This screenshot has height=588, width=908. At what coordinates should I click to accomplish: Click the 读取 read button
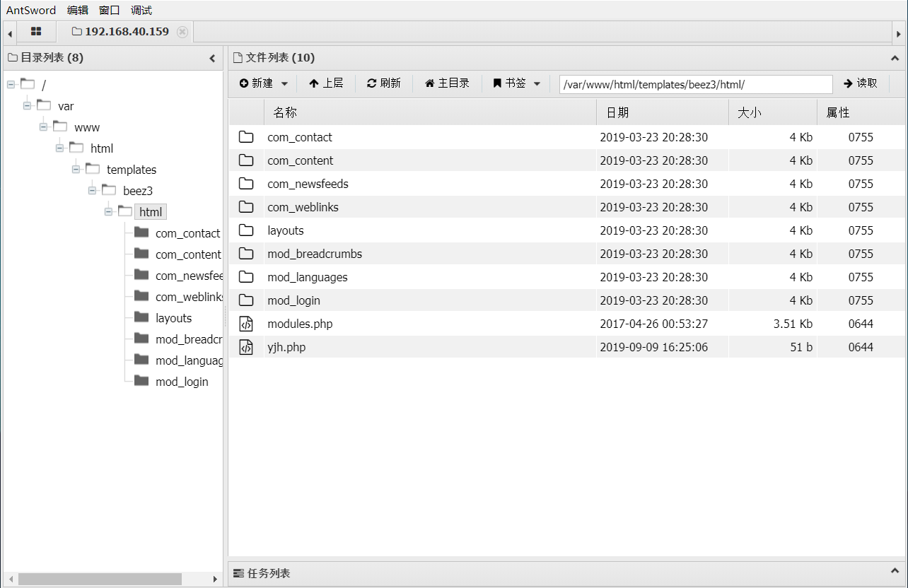861,83
